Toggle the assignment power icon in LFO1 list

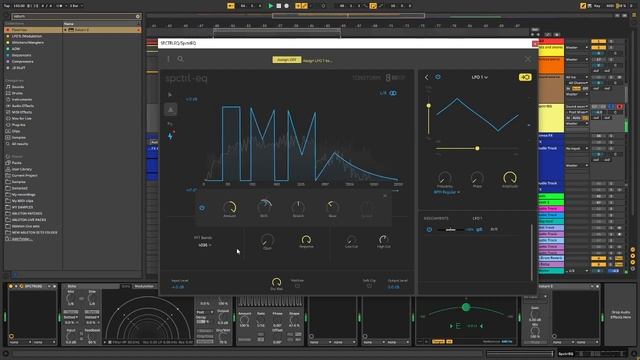coord(429,230)
